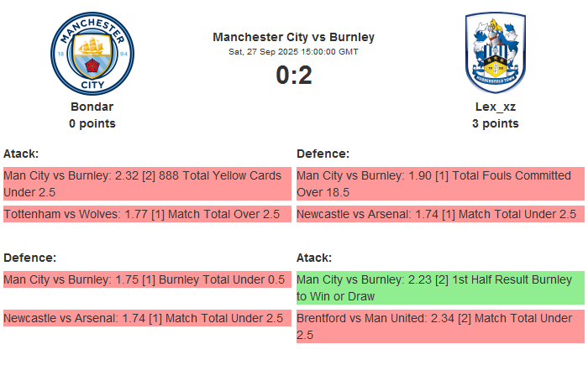
Task: Click the blue-and-white crest above Lex_xz
Action: [496, 54]
